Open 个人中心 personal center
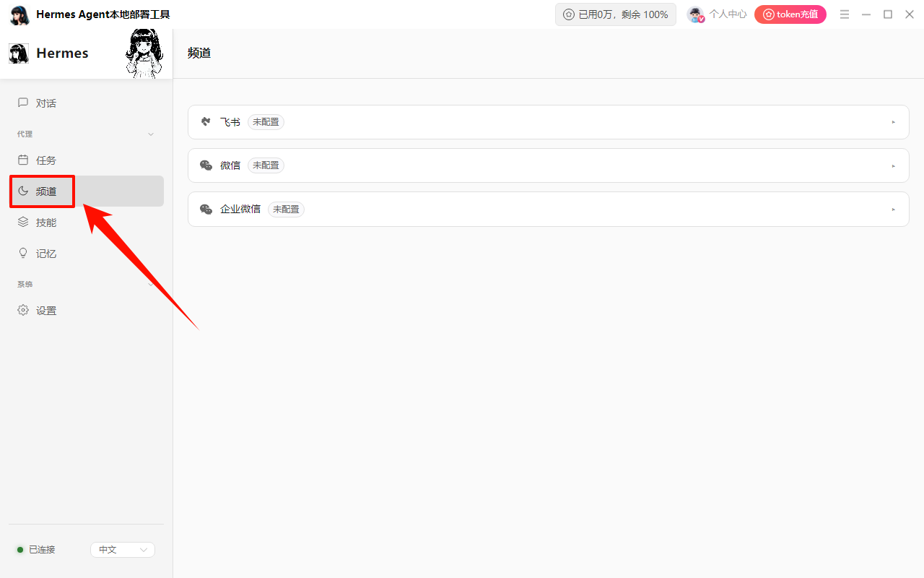 728,14
